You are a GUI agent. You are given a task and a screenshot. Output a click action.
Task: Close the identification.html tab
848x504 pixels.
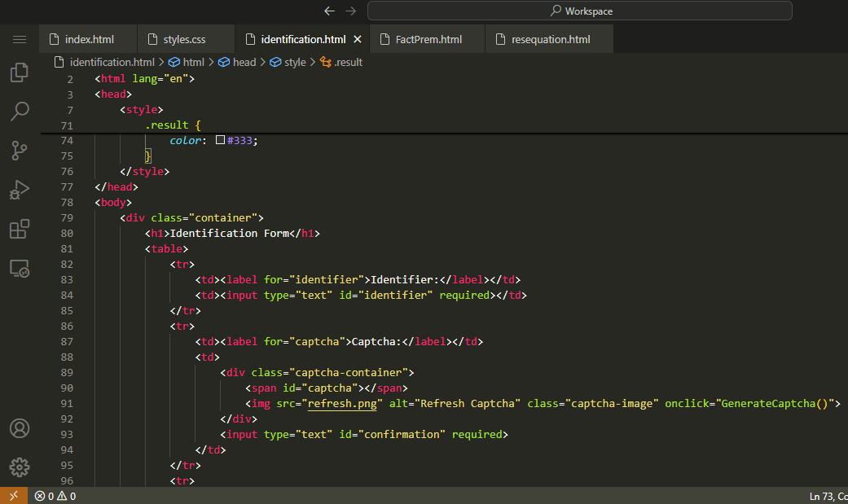357,39
